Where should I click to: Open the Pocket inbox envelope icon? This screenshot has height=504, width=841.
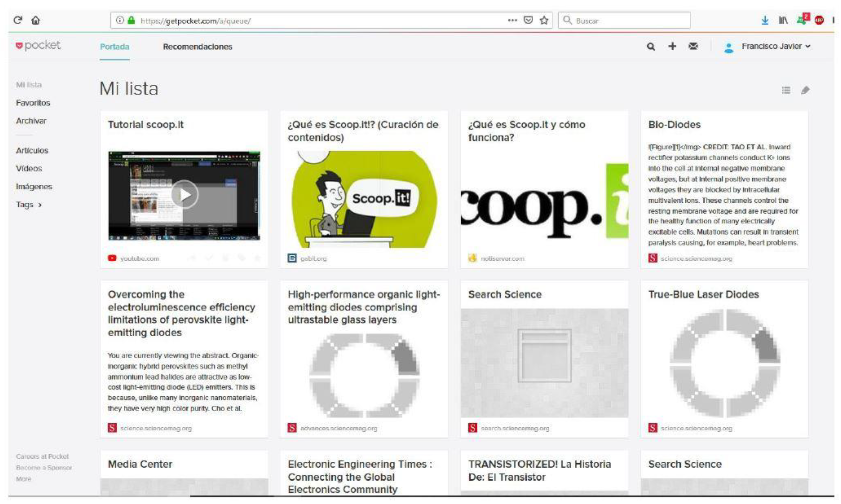coord(693,46)
